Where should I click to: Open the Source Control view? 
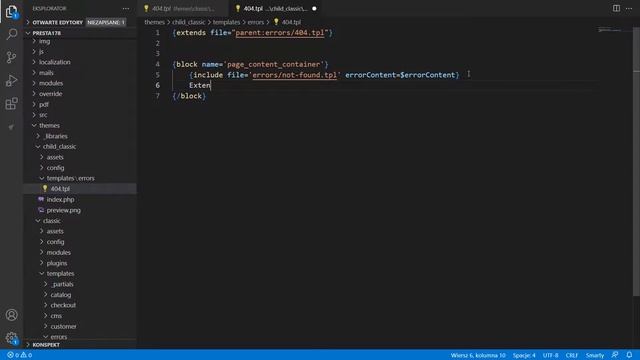(x=11, y=57)
